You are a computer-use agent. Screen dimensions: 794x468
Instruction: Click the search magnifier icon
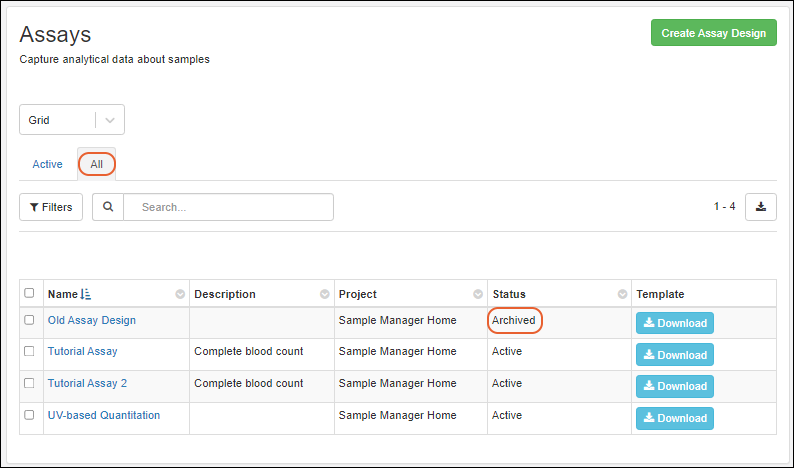click(108, 207)
